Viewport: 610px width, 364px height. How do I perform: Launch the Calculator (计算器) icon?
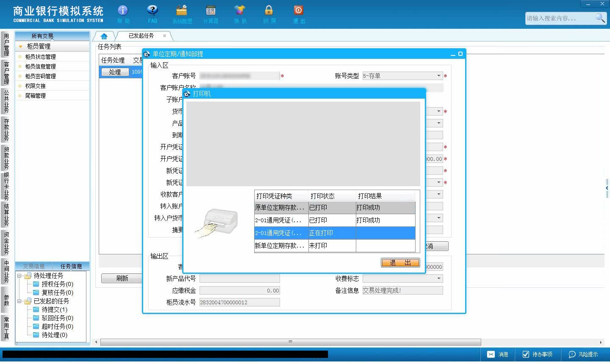click(211, 14)
